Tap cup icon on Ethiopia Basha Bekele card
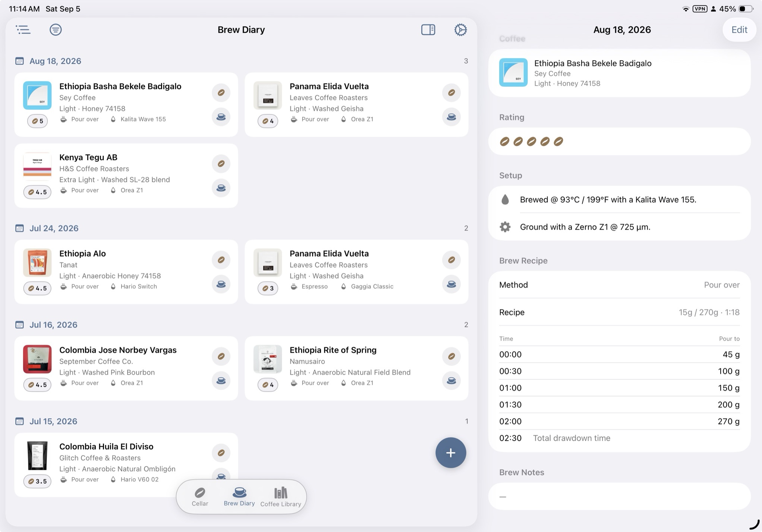Screen dimensions: 762x532 pyautogui.click(x=221, y=117)
